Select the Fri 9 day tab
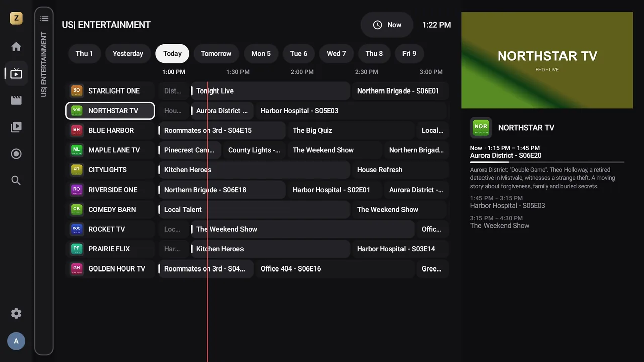 click(409, 54)
